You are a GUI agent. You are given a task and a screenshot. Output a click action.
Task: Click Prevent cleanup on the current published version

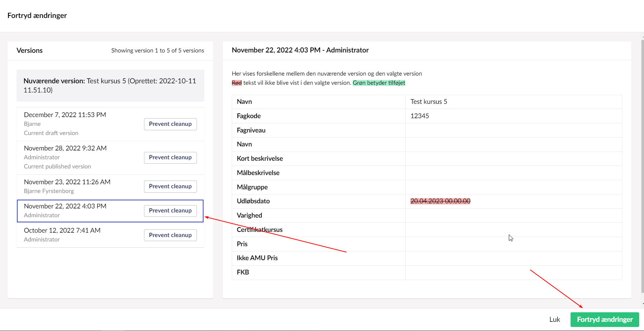170,157
